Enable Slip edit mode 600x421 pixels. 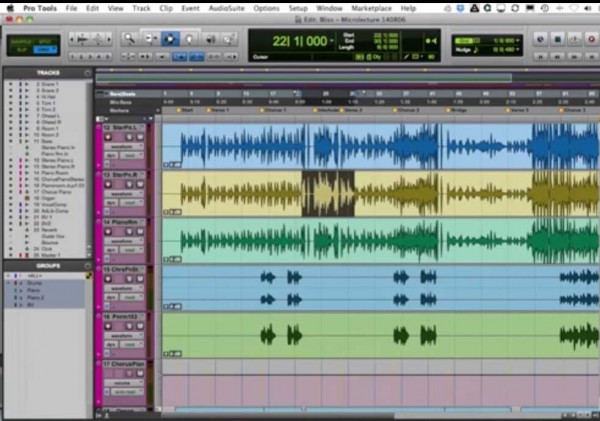click(x=20, y=50)
